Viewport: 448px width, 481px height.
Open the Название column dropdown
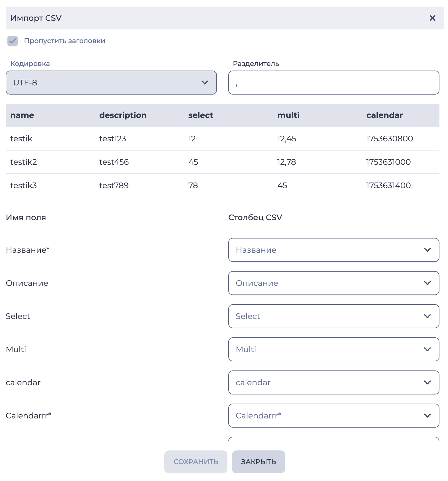coord(334,250)
